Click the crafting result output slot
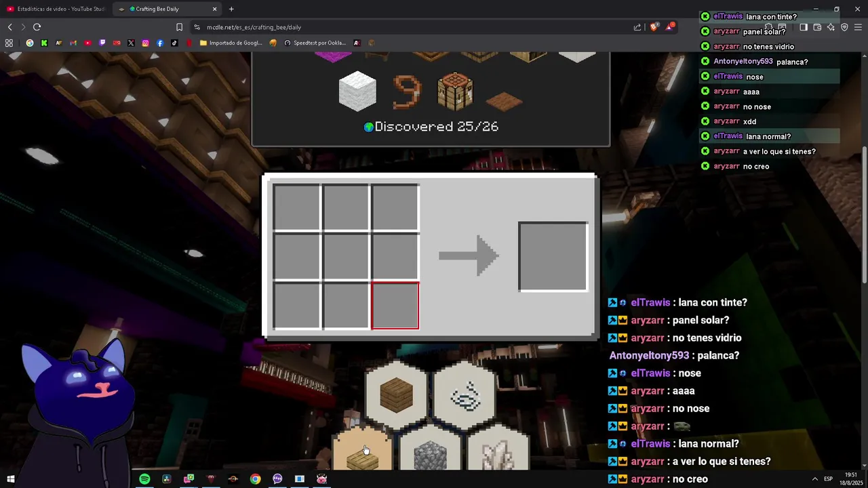The image size is (868, 488). pyautogui.click(x=553, y=257)
